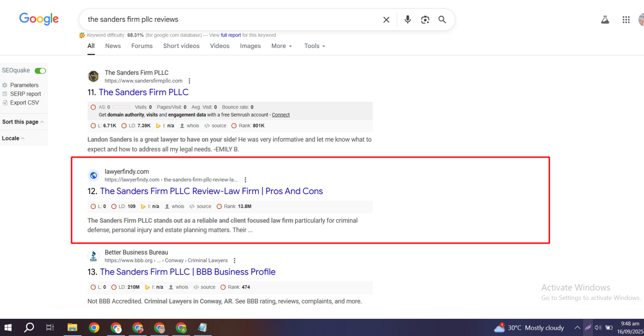Click the voice search microphone icon

pyautogui.click(x=407, y=19)
